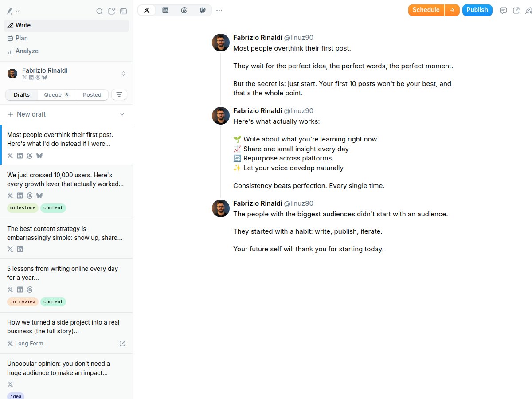Open the "5 lessons from writing online" draft

66,286
